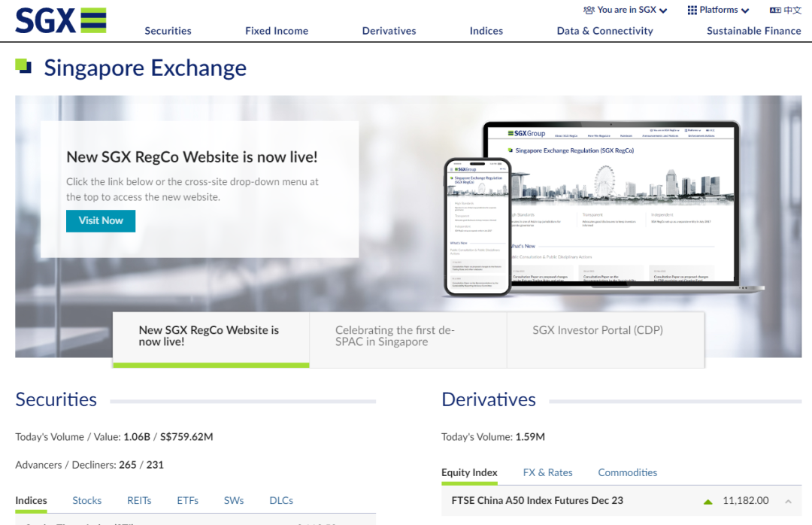The width and height of the screenshot is (812, 525).
Task: Open the Indices navigation menu
Action: (x=486, y=31)
